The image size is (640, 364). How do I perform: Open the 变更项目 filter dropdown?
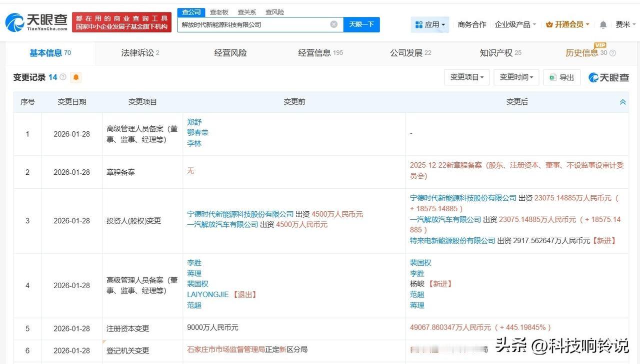tap(466, 77)
